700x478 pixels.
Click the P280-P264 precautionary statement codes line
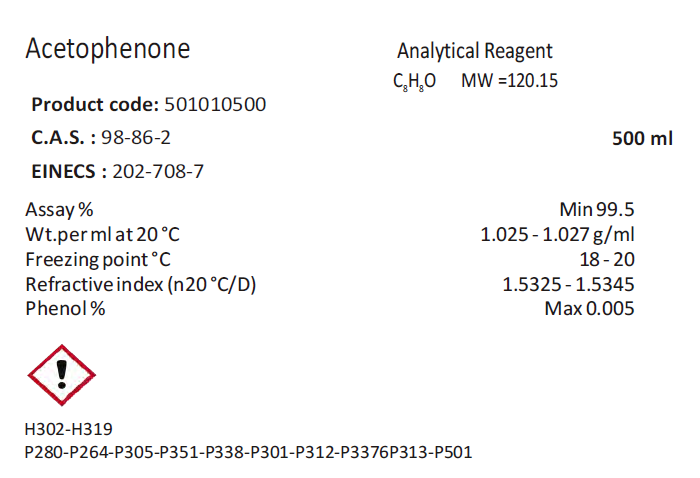[x=248, y=452]
